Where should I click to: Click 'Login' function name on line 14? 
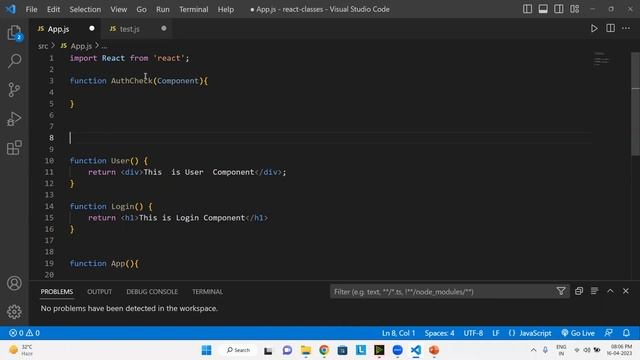(x=122, y=207)
